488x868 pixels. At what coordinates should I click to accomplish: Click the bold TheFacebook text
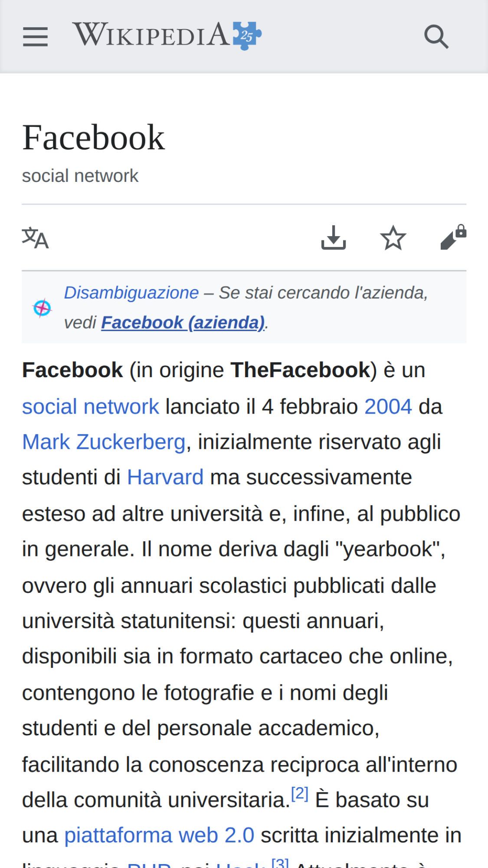(x=300, y=370)
